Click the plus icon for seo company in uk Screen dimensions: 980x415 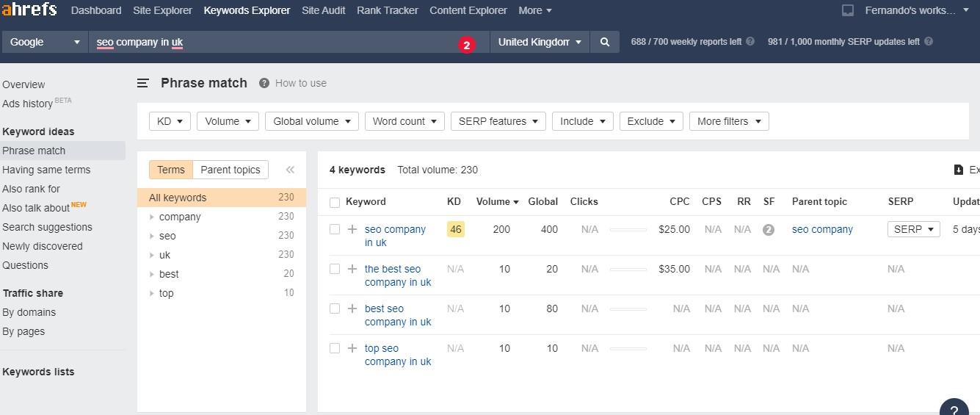pyautogui.click(x=352, y=229)
